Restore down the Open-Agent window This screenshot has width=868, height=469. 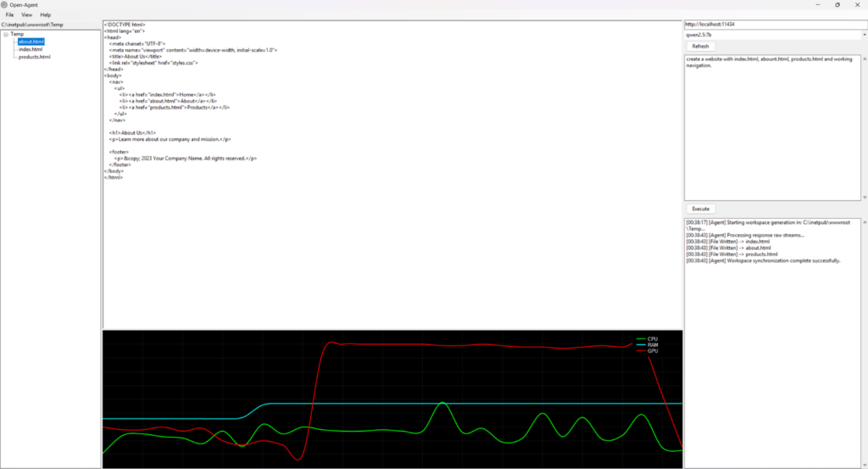tap(837, 4)
